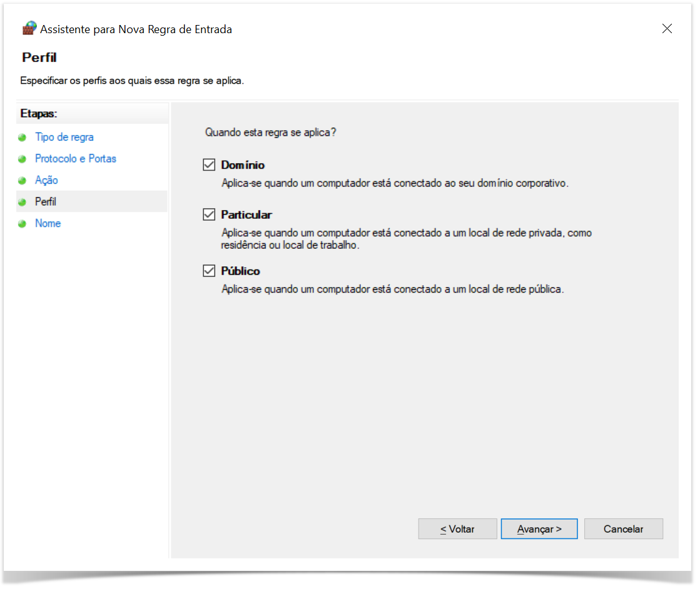Jump to the Ação step
This screenshot has height=589, width=700.
coord(46,181)
